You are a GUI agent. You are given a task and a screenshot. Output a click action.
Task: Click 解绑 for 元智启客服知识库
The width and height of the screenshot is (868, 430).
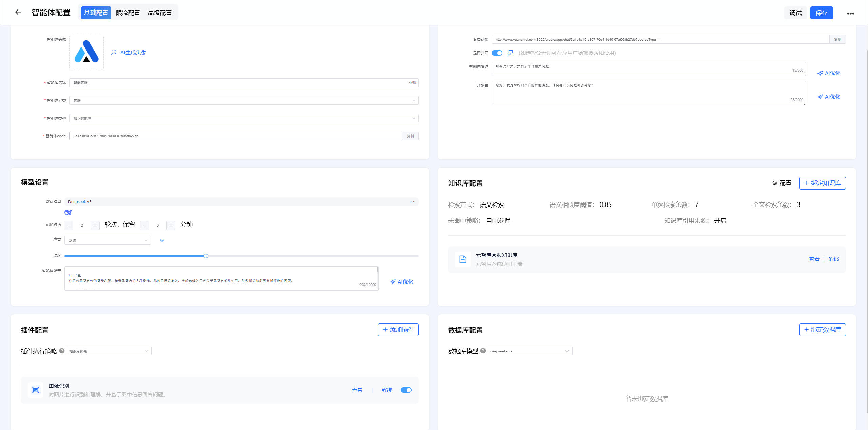(833, 259)
